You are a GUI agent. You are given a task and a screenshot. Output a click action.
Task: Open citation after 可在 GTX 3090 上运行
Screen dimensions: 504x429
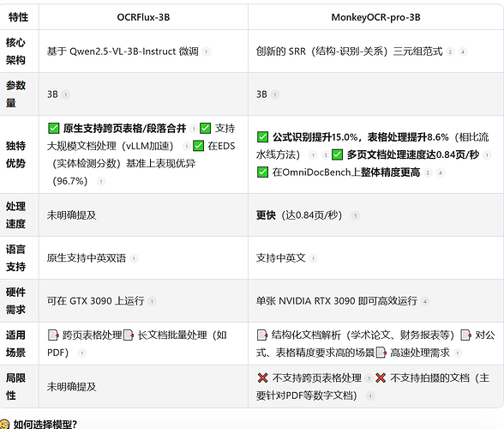152,301
